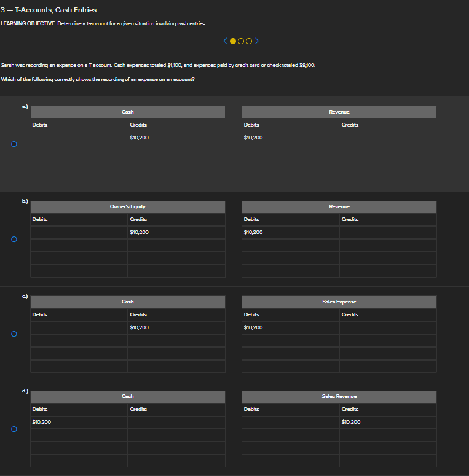
Task: Click the previous question left arrow
Action: (226, 42)
